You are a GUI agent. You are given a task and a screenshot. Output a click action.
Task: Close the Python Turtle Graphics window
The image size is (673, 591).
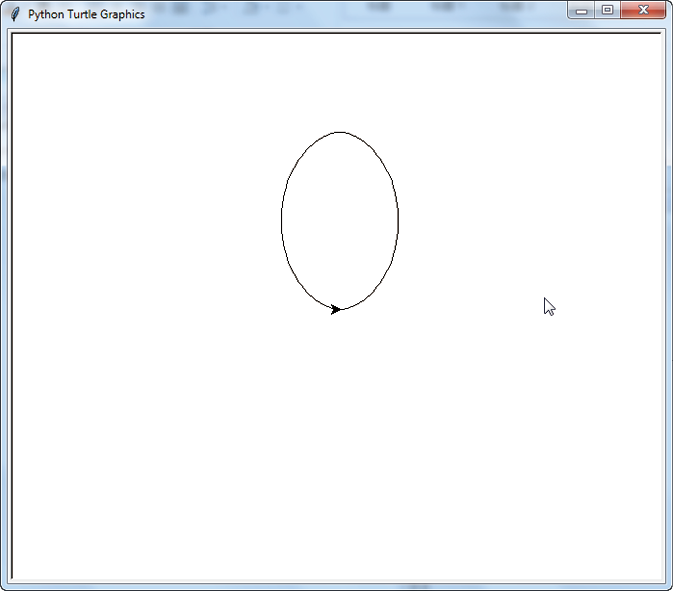pos(643,10)
